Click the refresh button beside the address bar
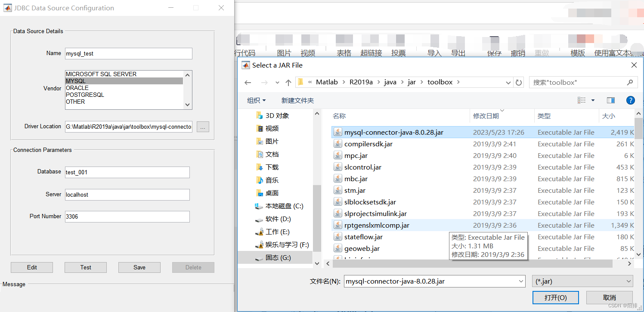The image size is (644, 312). (519, 82)
